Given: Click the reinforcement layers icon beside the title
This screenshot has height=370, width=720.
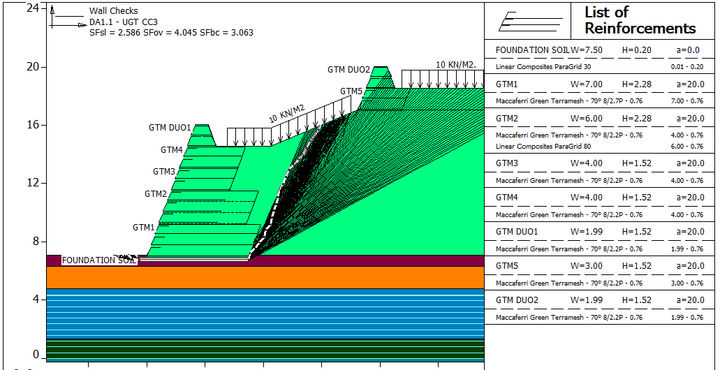Looking at the screenshot, I should (532, 22).
